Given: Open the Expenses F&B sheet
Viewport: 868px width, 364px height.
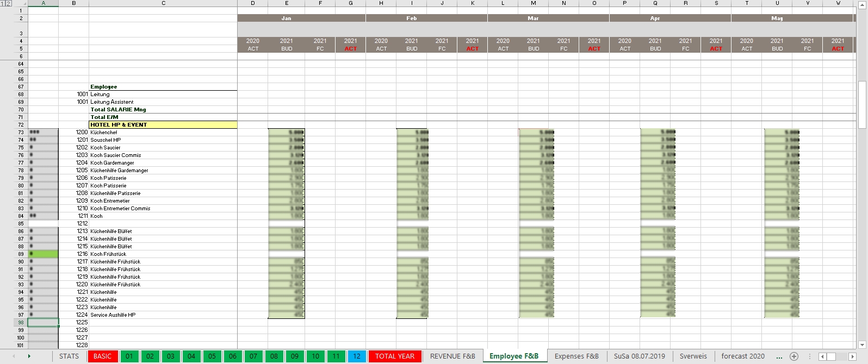Looking at the screenshot, I should 576,356.
